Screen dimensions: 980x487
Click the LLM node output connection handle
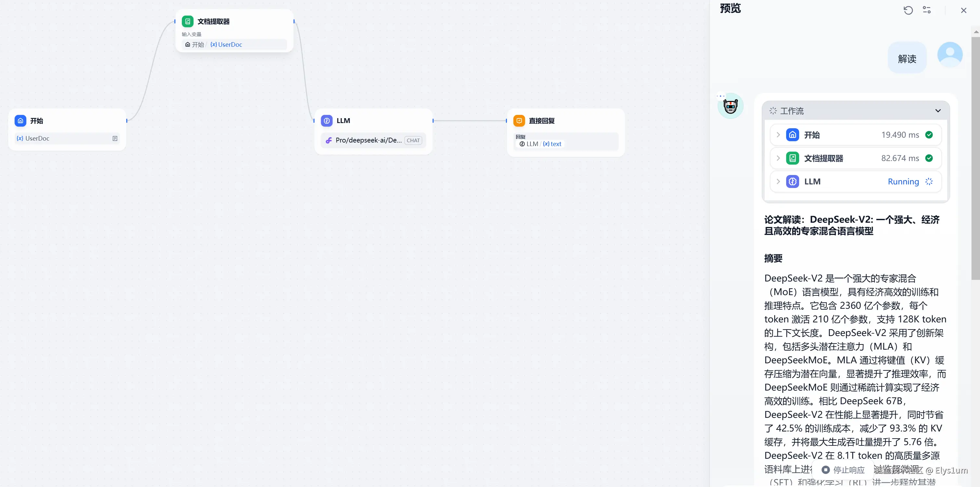[x=433, y=120]
